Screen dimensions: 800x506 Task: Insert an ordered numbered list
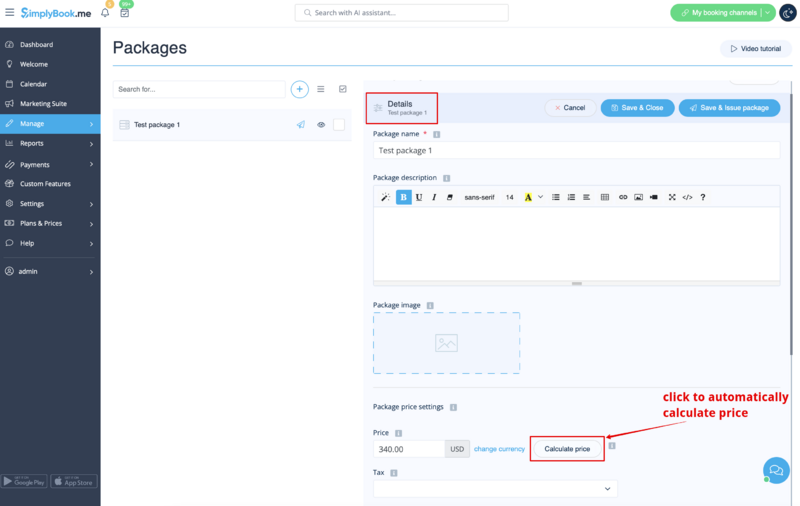click(571, 197)
